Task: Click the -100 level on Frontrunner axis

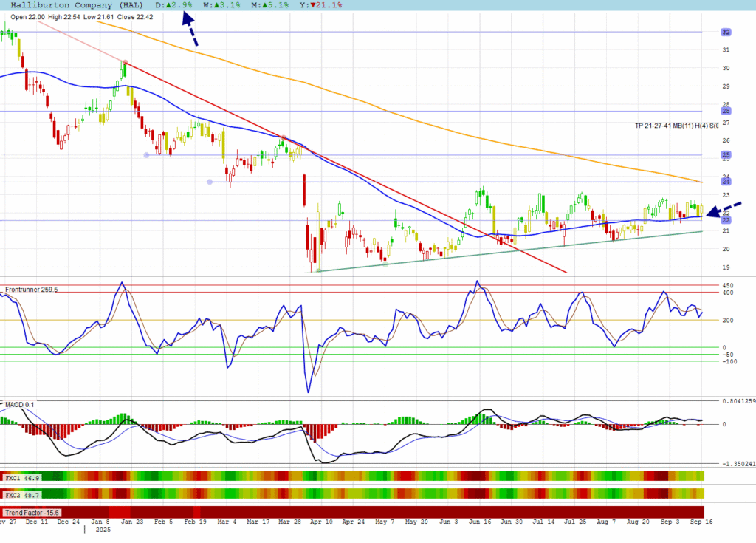Action: [x=729, y=361]
